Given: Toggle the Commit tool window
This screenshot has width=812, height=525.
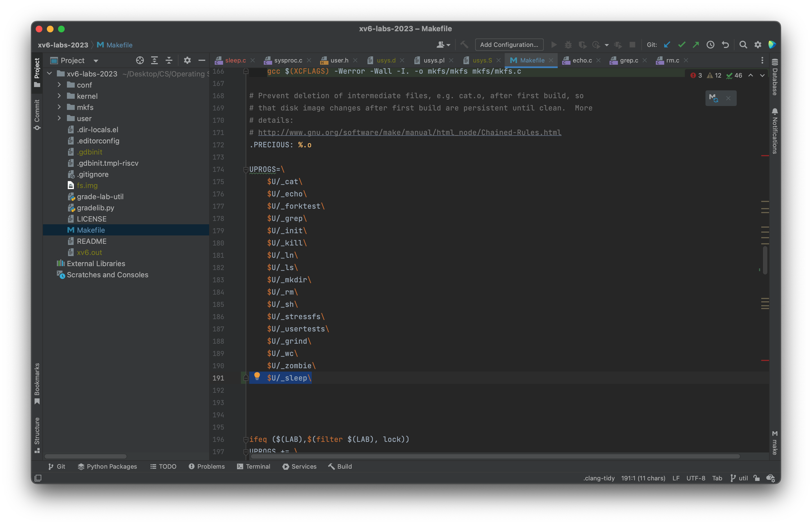Looking at the screenshot, I should [x=37, y=112].
